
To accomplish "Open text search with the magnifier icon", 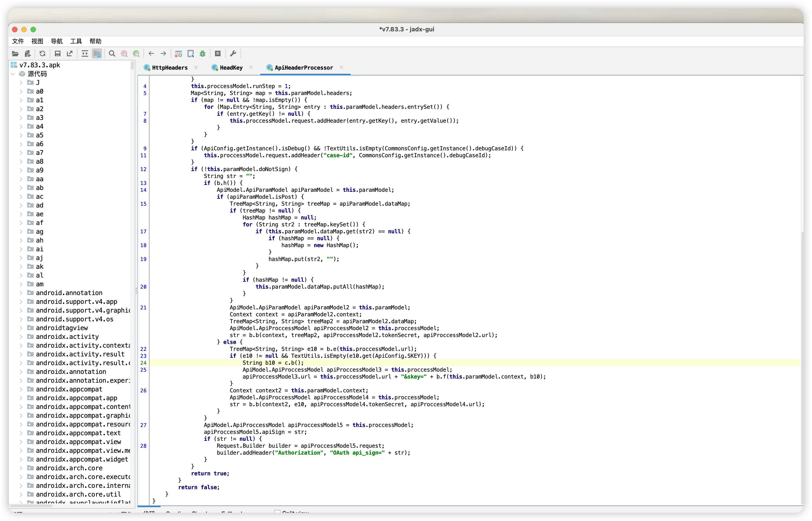I will point(112,53).
